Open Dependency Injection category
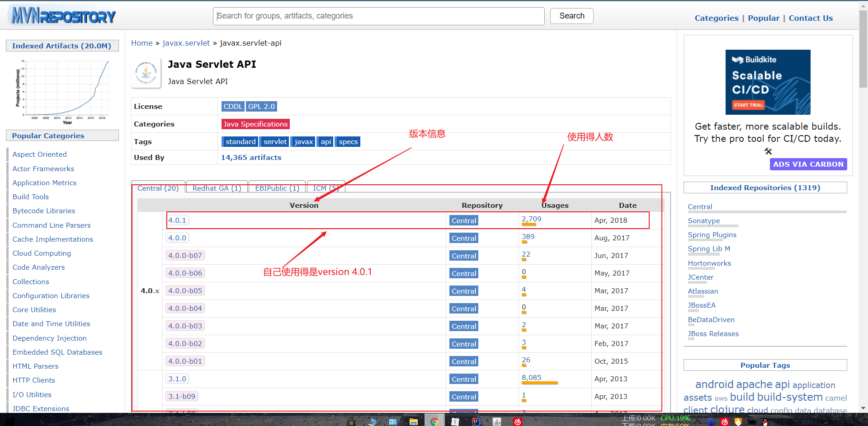Screen dimensions: 868x426 pyautogui.click(x=49, y=338)
